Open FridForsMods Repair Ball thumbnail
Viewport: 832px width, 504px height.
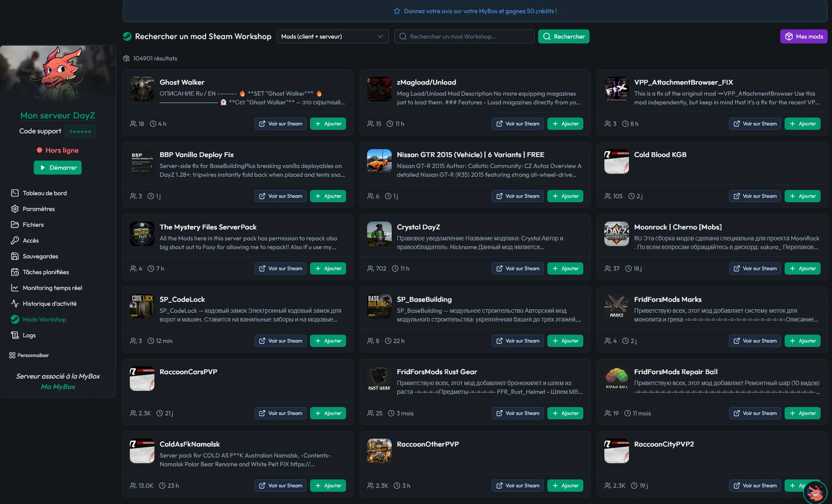click(617, 379)
